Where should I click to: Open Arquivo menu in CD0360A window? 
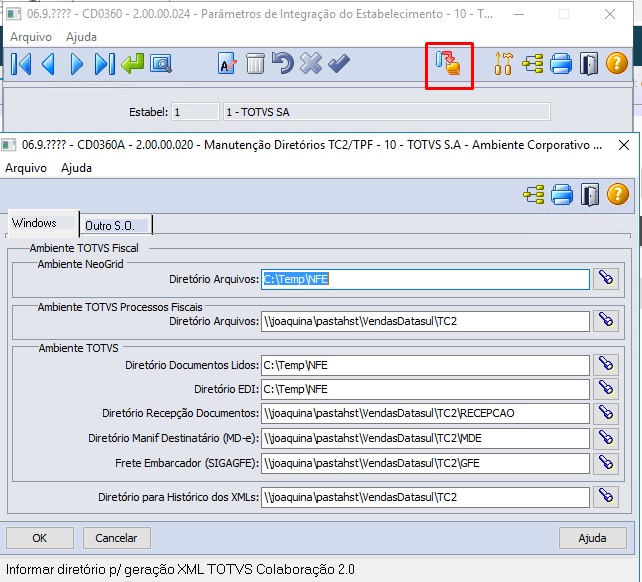(26, 168)
